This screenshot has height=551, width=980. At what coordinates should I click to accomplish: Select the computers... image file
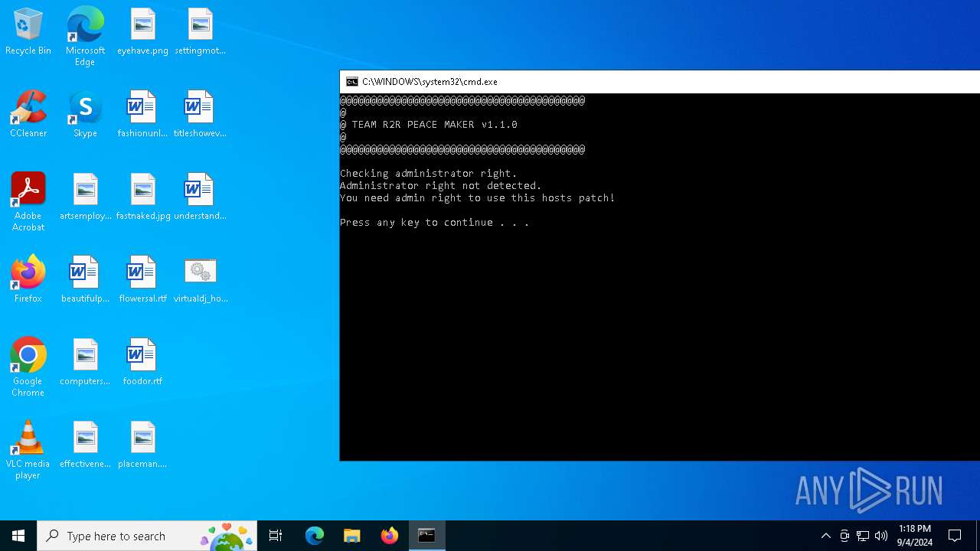coord(85,362)
